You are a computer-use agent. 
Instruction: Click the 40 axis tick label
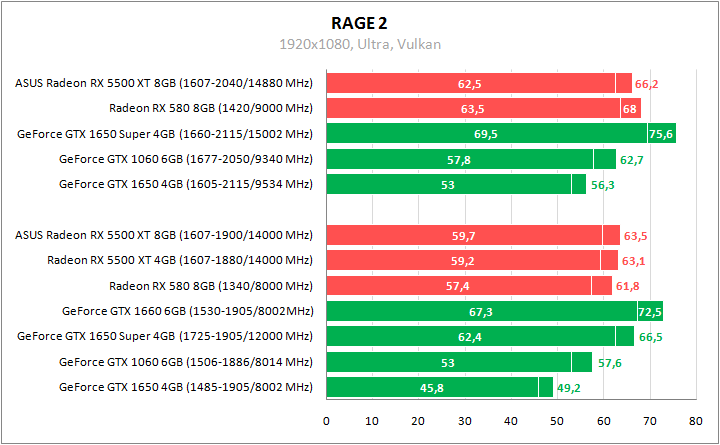[511, 421]
